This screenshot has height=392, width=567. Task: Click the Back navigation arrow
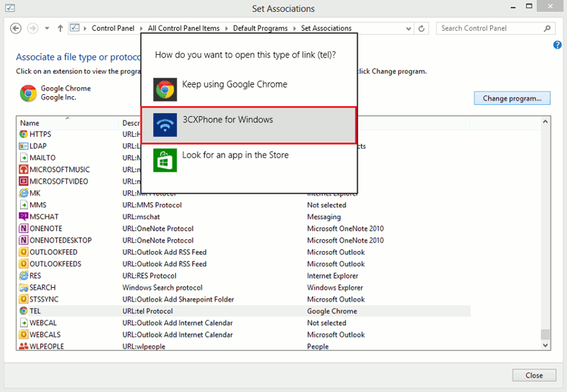click(x=15, y=28)
